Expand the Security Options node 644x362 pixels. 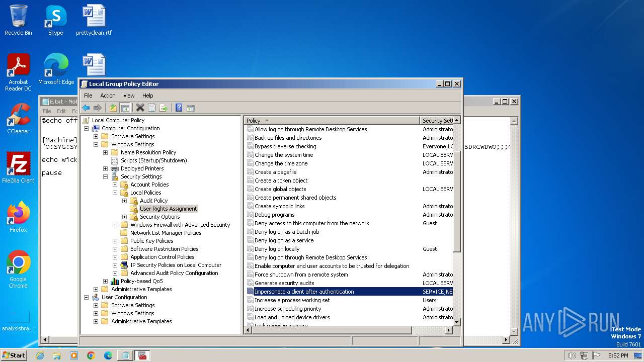point(124,217)
